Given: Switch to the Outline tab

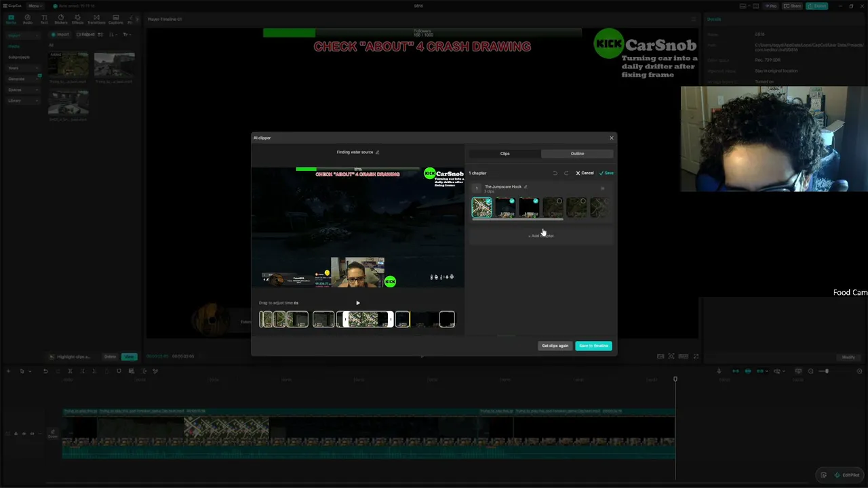Looking at the screenshot, I should (577, 154).
